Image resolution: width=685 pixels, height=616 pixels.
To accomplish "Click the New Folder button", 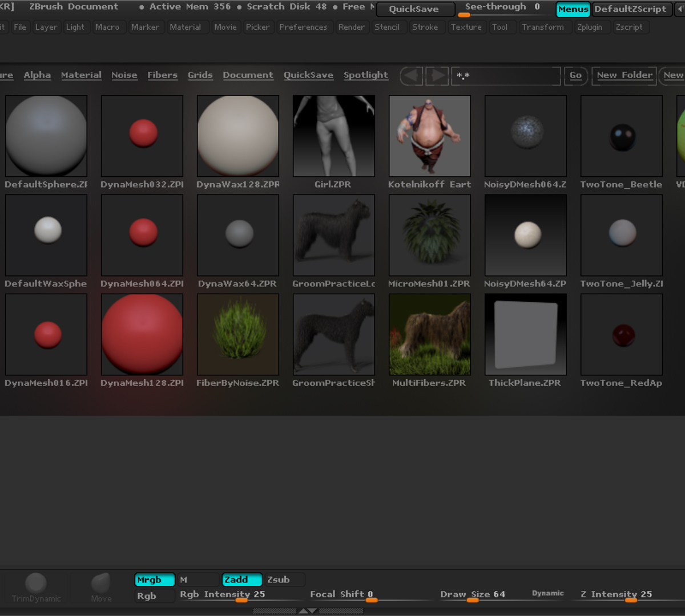I will click(x=624, y=75).
